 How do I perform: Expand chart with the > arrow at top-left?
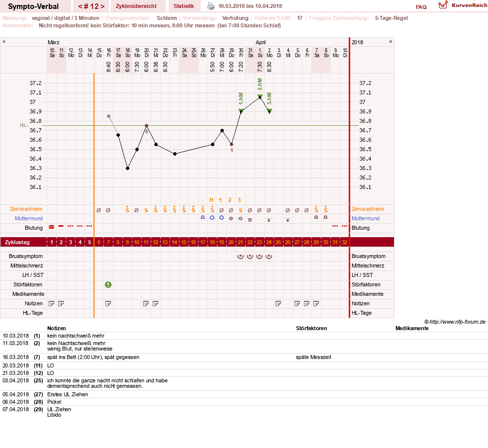[4, 41]
